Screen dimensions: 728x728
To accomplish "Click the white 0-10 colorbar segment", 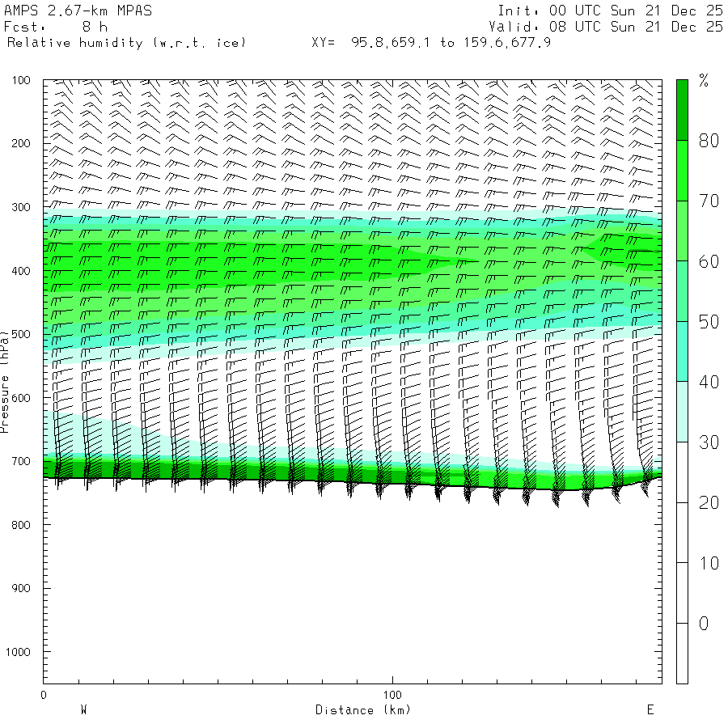I will (x=682, y=593).
